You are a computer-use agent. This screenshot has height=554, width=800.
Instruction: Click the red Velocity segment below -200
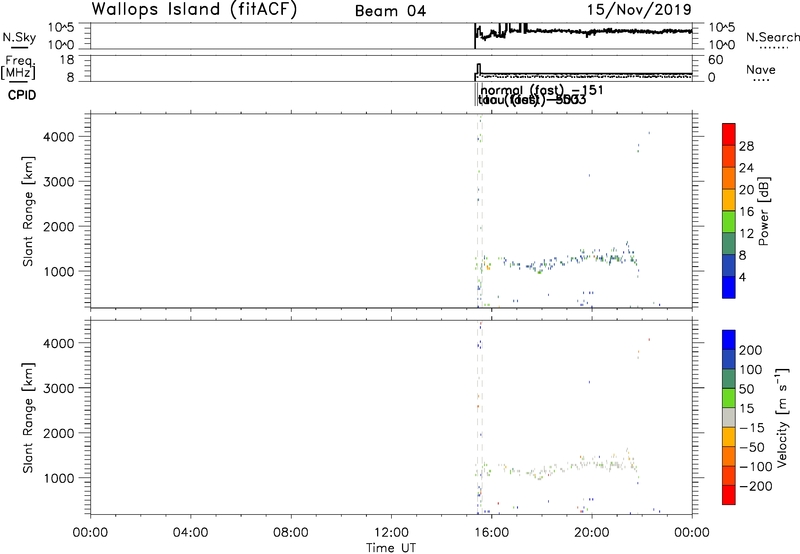coord(729,495)
